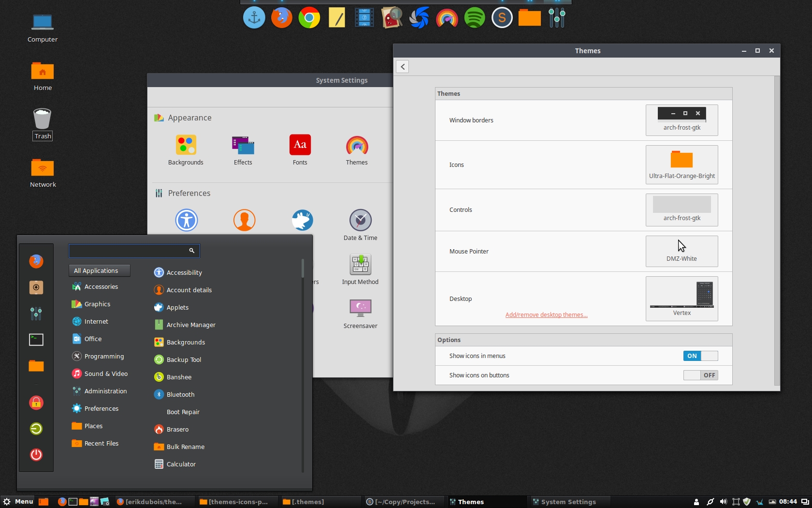The height and width of the screenshot is (508, 812).
Task: Go back in Themes window
Action: point(403,67)
